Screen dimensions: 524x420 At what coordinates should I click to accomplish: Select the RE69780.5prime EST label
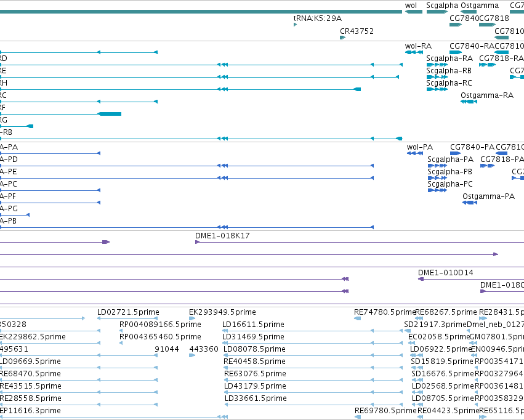[x=385, y=411]
